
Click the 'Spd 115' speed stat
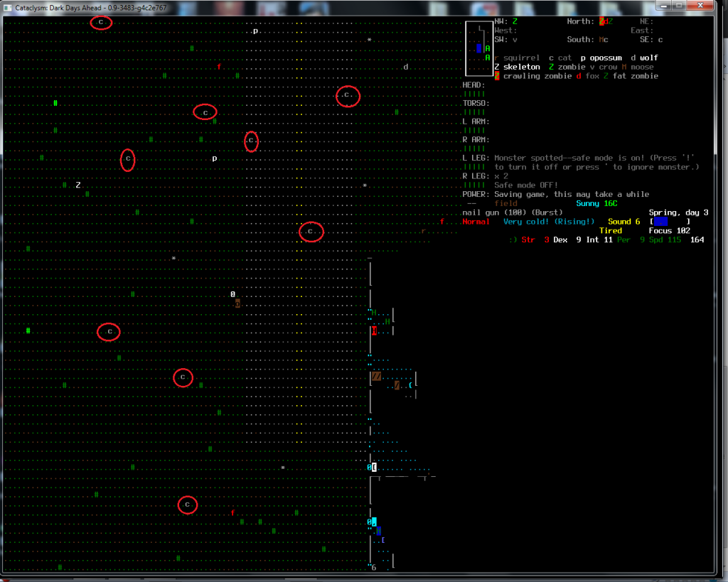coord(665,240)
